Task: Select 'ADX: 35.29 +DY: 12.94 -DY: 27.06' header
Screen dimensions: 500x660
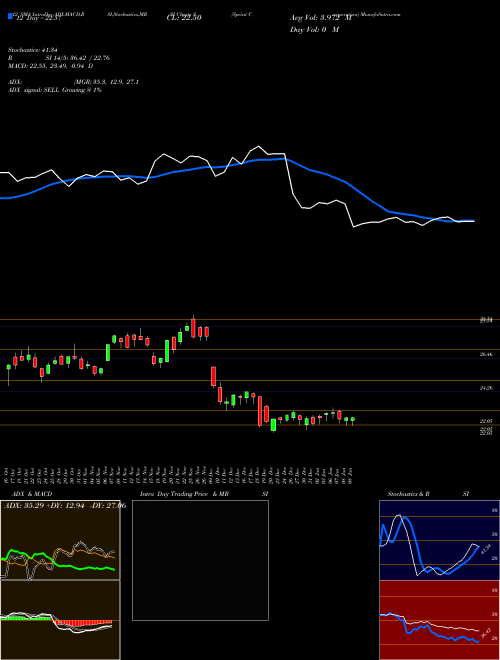Action: coord(65,506)
